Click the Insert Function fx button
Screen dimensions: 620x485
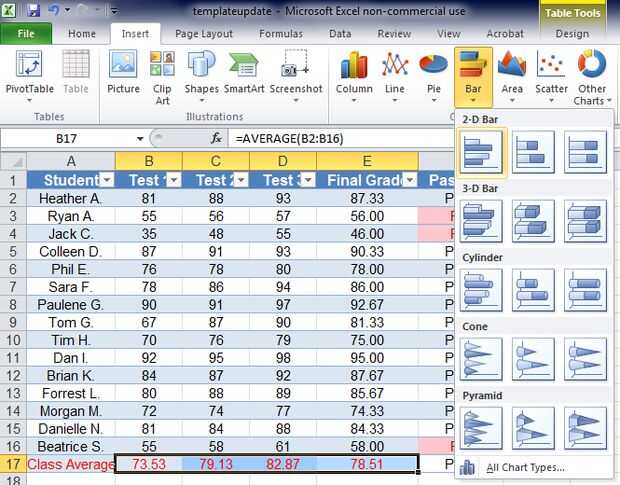click(216, 138)
